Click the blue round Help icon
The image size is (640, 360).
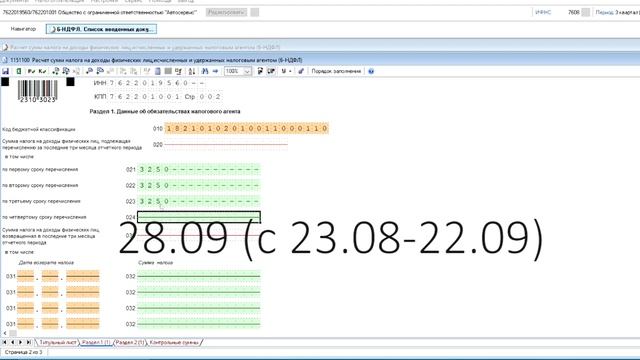click(x=371, y=71)
